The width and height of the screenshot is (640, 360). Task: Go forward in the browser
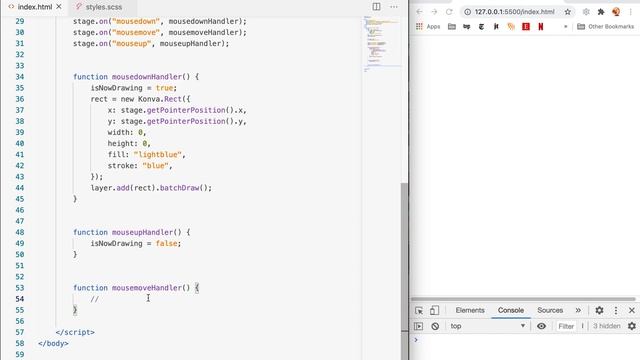434,12
